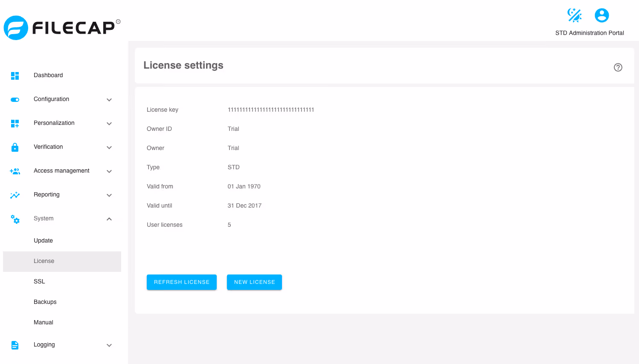Expand the Verification menu chevron
This screenshot has width=639, height=364.
click(x=109, y=147)
